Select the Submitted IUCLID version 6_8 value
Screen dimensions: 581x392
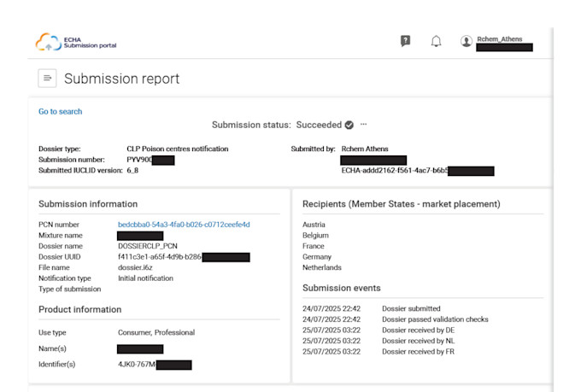point(132,171)
